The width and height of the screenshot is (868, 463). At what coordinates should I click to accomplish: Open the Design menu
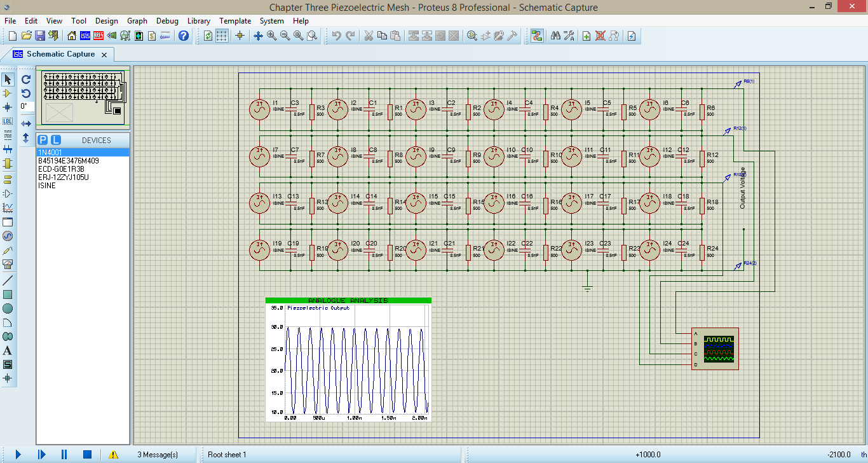pyautogui.click(x=107, y=20)
